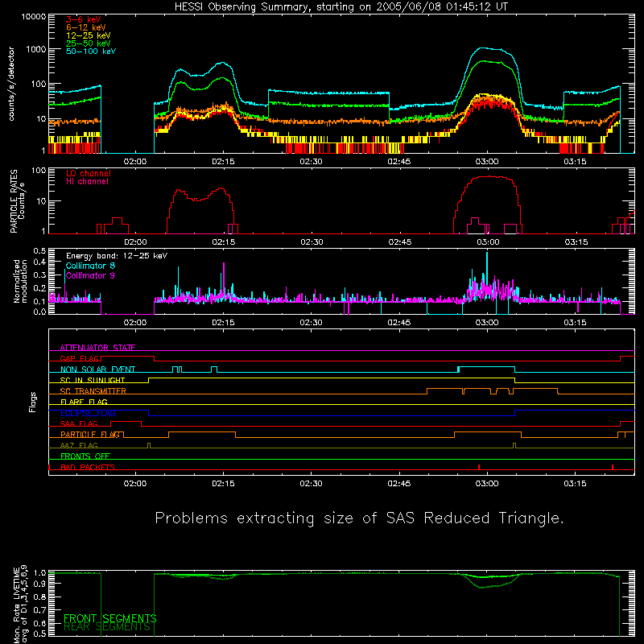Click the counts/s/detector axis label
The image size is (644, 644).
pos(11,84)
